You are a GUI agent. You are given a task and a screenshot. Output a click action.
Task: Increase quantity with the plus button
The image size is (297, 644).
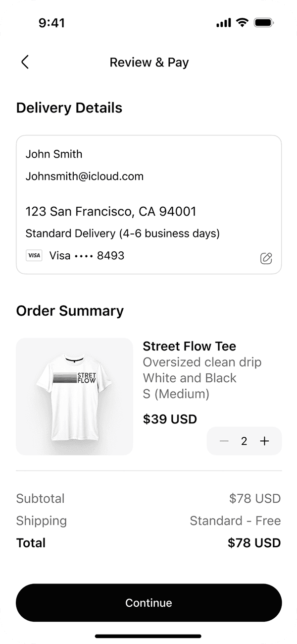[x=265, y=441]
